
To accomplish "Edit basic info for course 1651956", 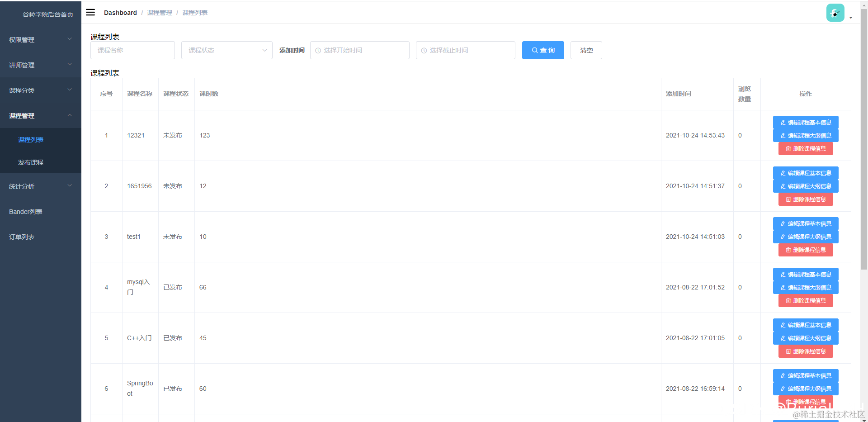I will (x=806, y=173).
